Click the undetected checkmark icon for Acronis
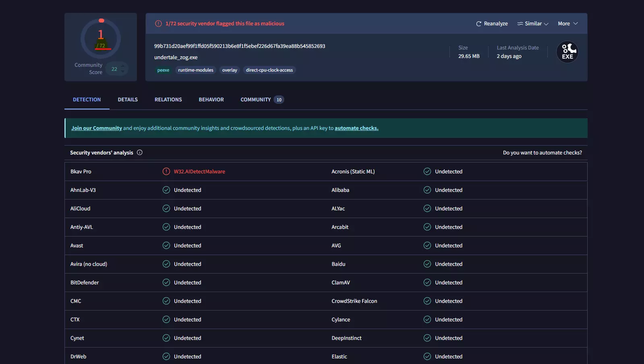 (427, 171)
